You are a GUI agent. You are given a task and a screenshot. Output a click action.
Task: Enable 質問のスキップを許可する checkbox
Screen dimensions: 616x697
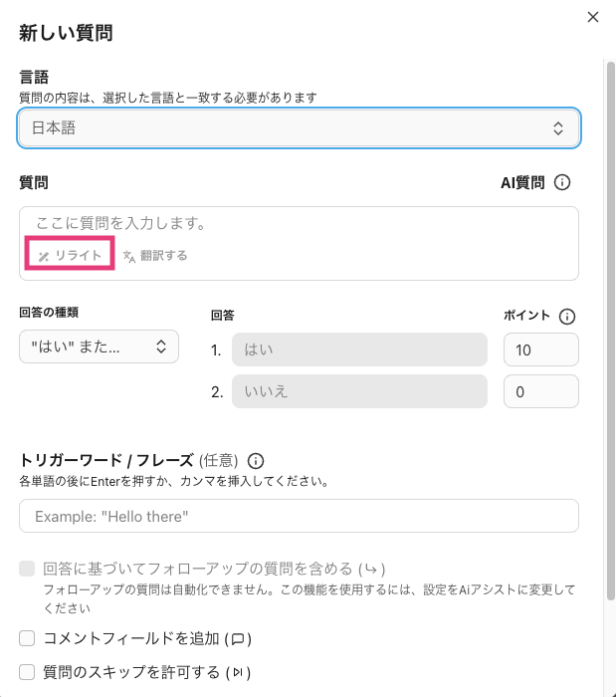tap(27, 672)
